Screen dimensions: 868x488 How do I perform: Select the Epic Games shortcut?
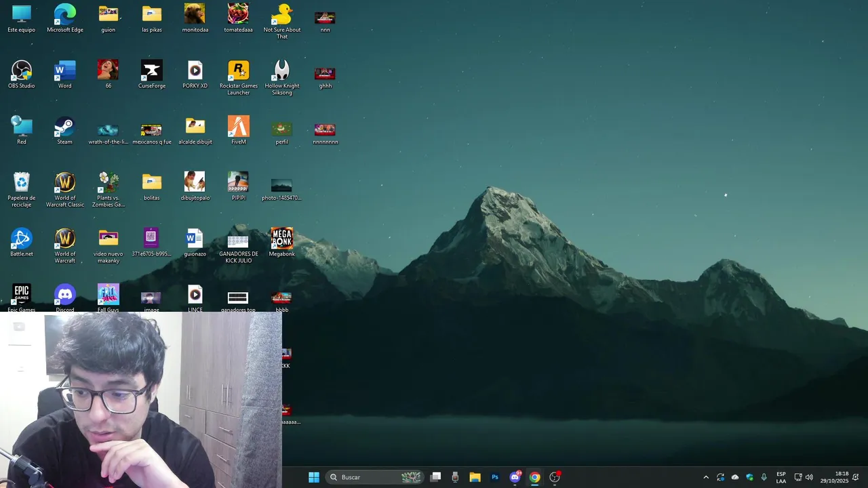tap(22, 298)
